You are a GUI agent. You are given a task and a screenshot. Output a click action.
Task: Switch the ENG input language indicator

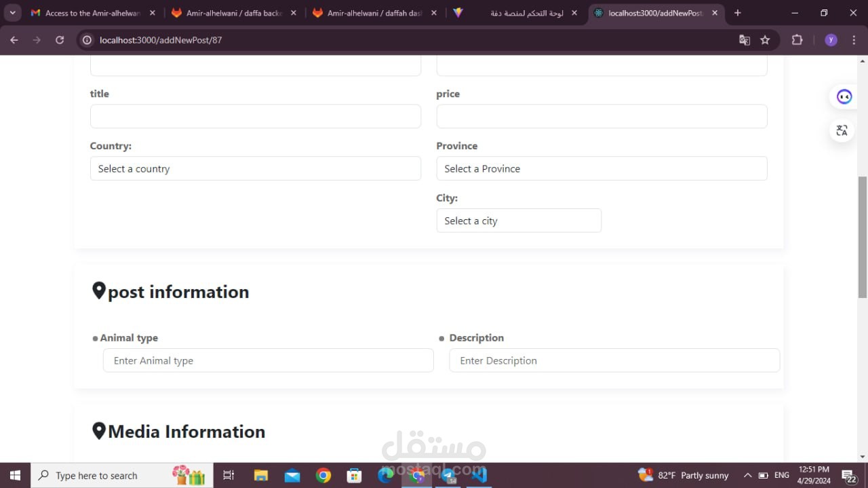(x=782, y=475)
